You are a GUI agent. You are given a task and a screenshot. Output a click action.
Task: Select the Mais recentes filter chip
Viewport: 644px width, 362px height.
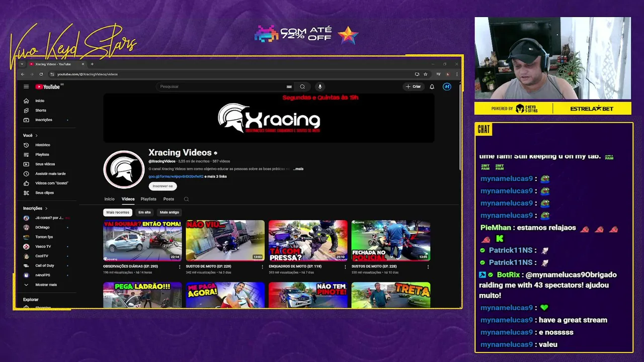tap(118, 212)
